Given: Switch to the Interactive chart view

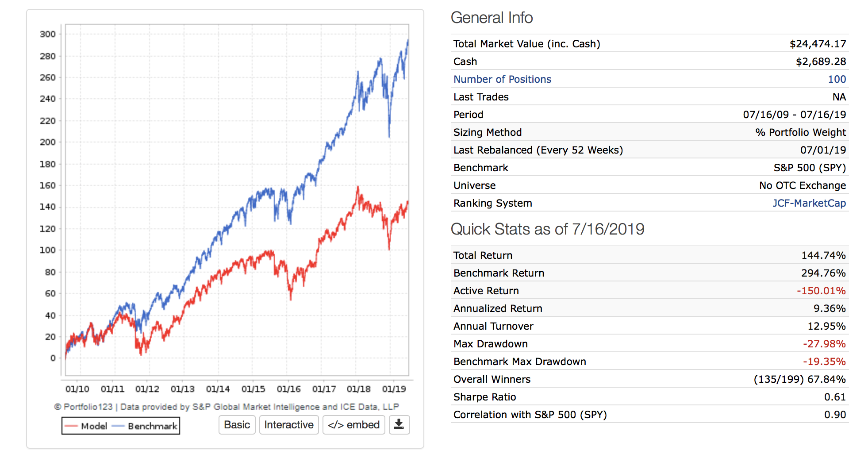Looking at the screenshot, I should [288, 425].
